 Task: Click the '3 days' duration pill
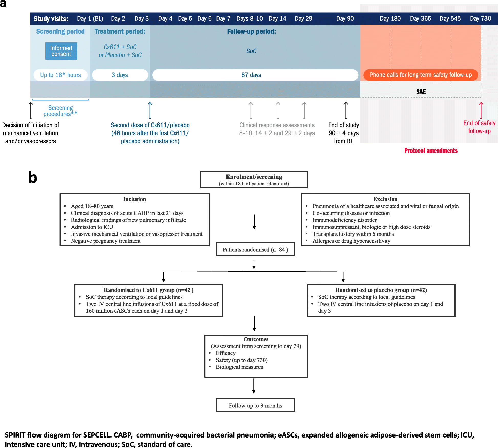click(120, 75)
